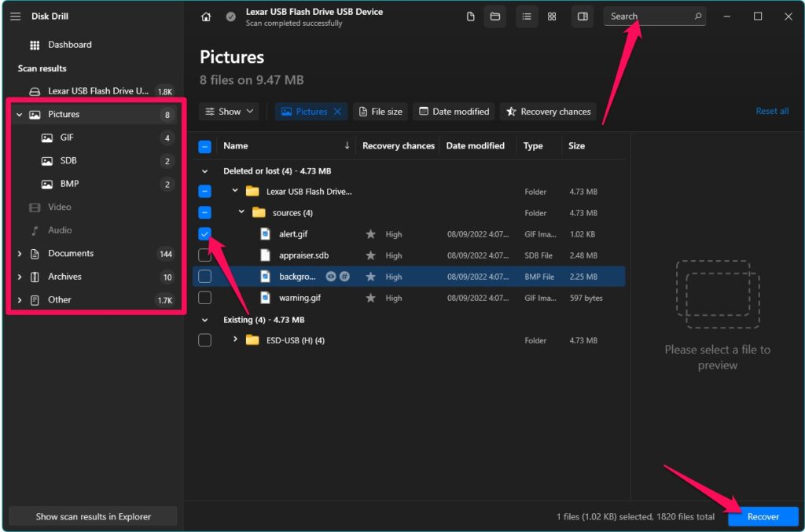Viewport: 805px width, 532px height.
Task: Click Reset all to clear filters
Action: pos(772,111)
